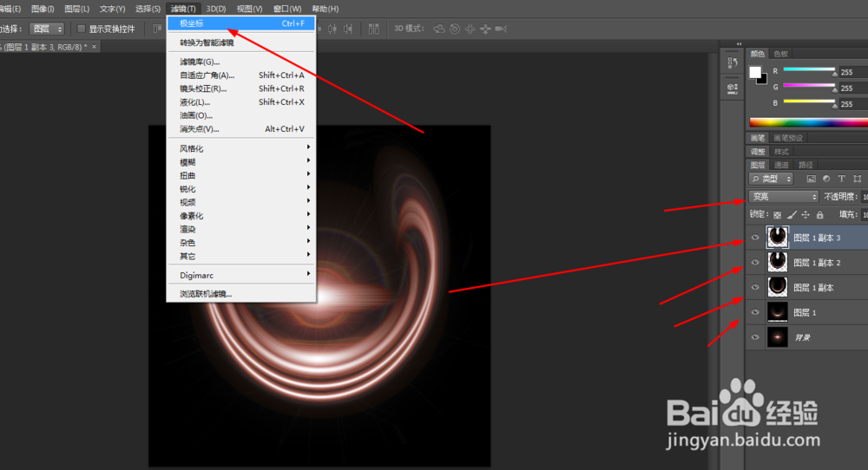This screenshot has height=470, width=868.
Task: Click 浏览联机滤镜... entry
Action: pyautogui.click(x=241, y=294)
